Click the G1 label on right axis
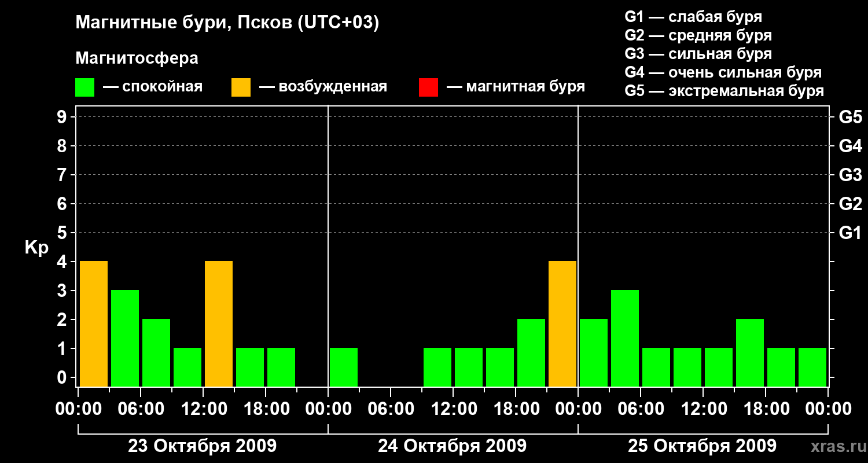Image resolution: width=868 pixels, height=463 pixels. pyautogui.click(x=850, y=233)
